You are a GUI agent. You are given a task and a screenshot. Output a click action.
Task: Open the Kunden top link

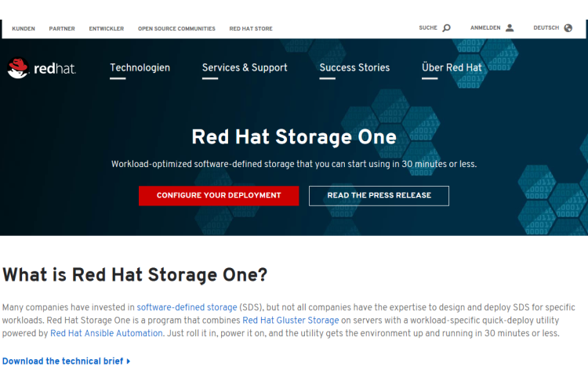(24, 28)
